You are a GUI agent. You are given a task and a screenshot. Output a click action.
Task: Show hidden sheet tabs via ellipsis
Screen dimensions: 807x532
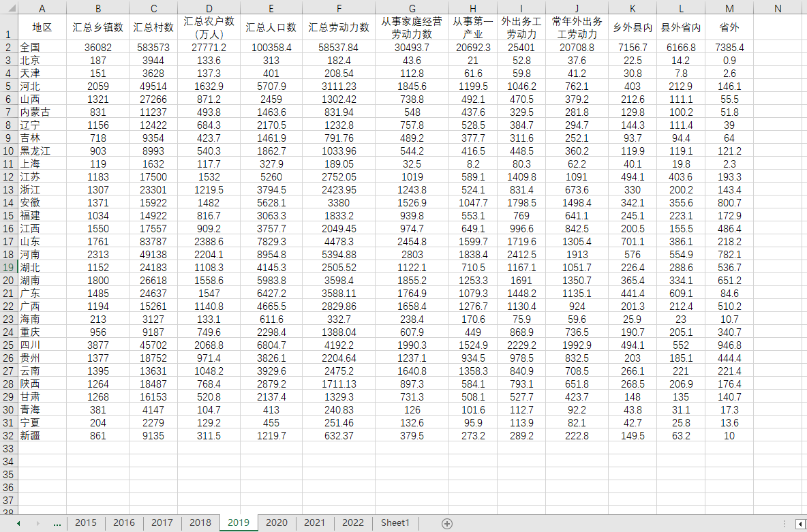(x=57, y=523)
